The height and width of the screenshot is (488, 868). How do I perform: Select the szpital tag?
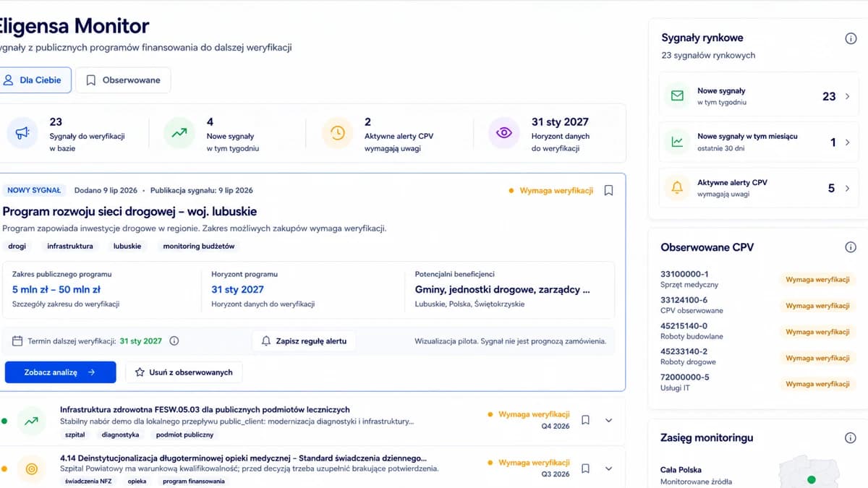(75, 435)
